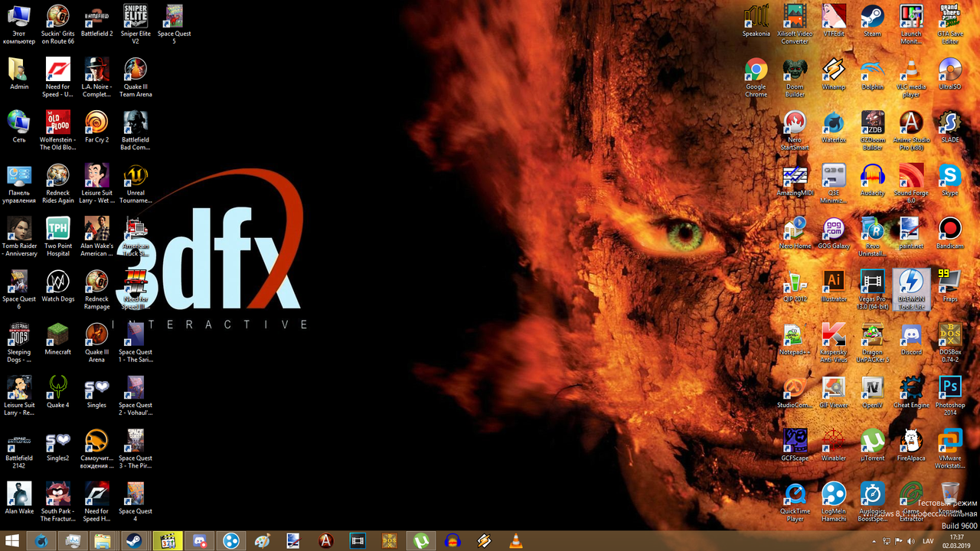The image size is (980, 551).
Task: Select the VMware Workstation desktop icon
Action: coord(950,448)
